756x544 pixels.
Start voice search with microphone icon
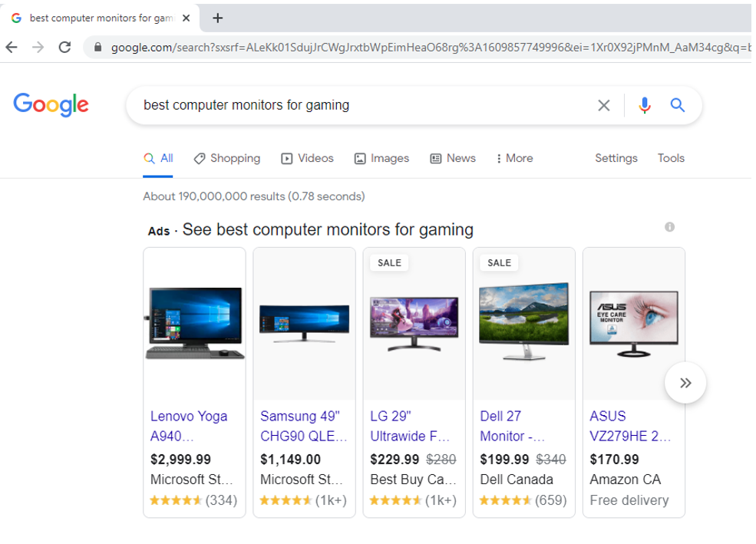(x=645, y=106)
